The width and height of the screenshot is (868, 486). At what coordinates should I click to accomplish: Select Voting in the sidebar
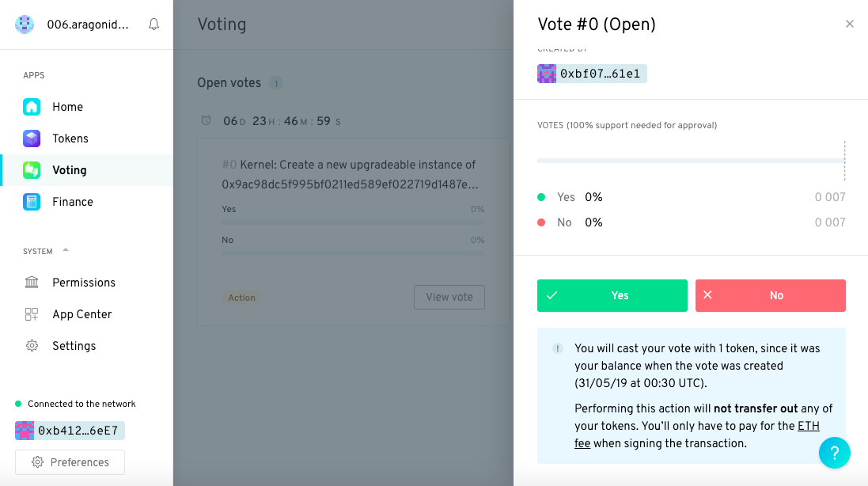(x=70, y=170)
